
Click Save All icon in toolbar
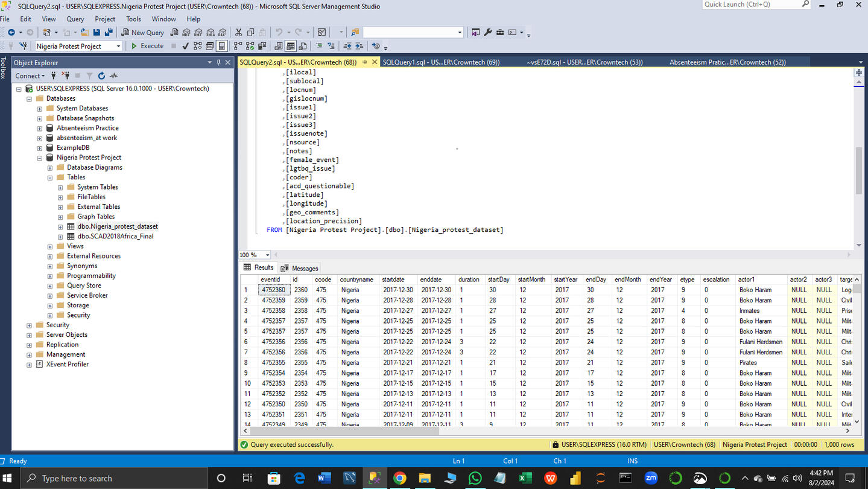click(x=109, y=33)
